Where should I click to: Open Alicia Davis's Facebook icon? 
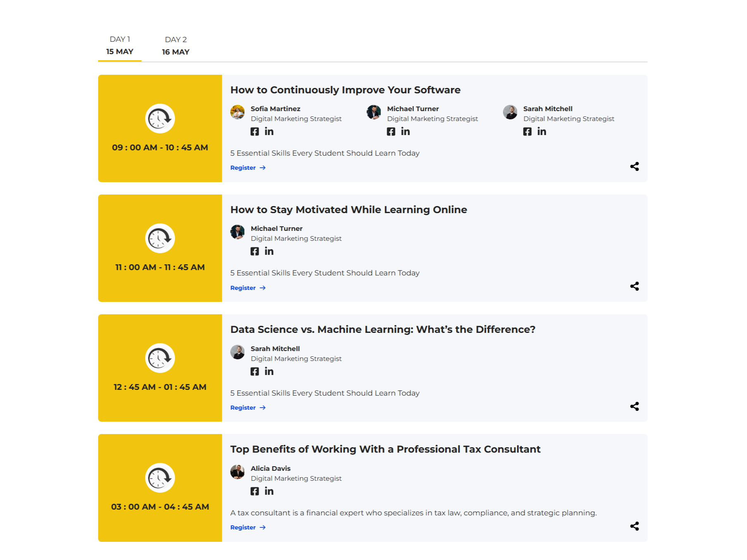[x=255, y=491]
